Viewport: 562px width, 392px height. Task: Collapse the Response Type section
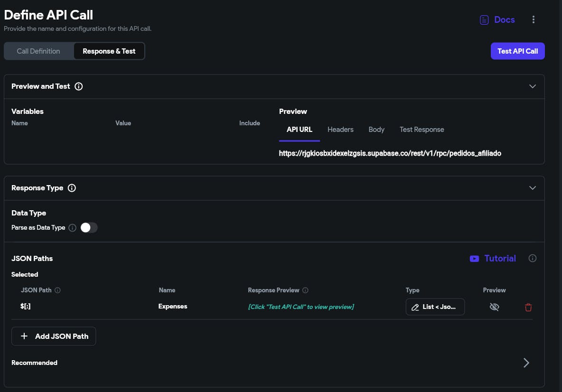[x=533, y=188]
